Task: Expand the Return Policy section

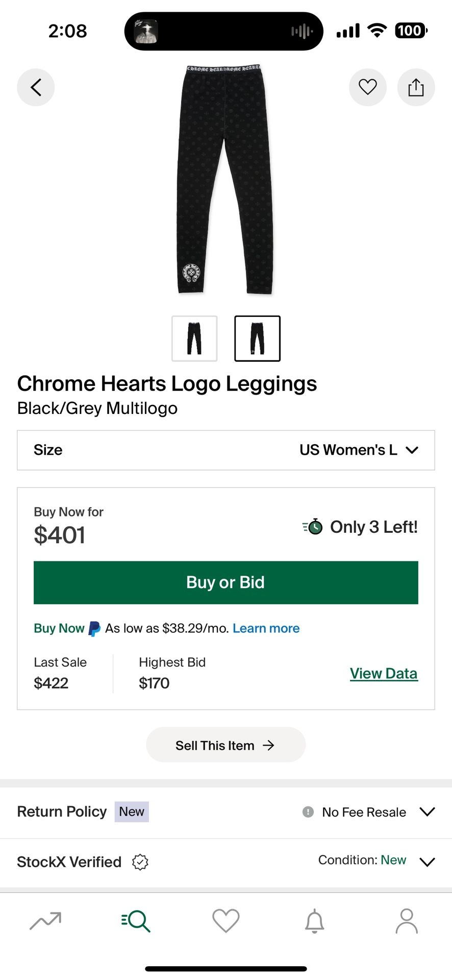Action: coord(427,812)
